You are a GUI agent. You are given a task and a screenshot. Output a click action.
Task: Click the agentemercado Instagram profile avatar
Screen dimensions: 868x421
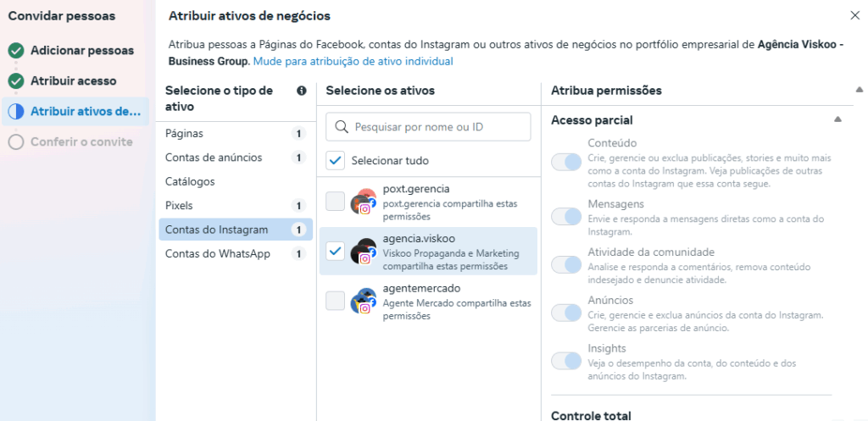(364, 302)
